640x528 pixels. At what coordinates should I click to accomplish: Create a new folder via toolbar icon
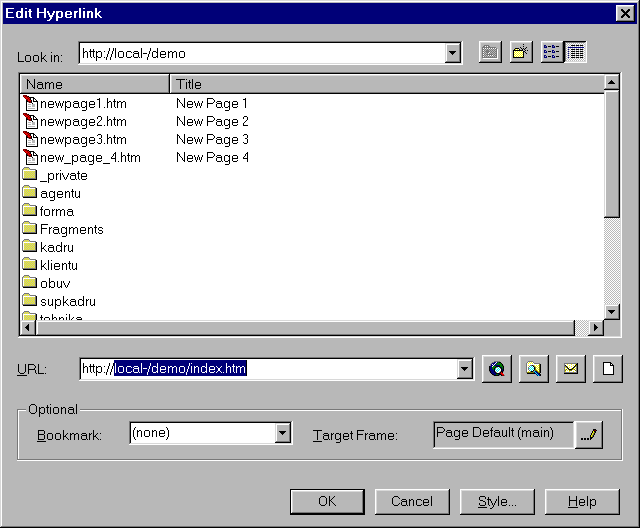click(521, 52)
